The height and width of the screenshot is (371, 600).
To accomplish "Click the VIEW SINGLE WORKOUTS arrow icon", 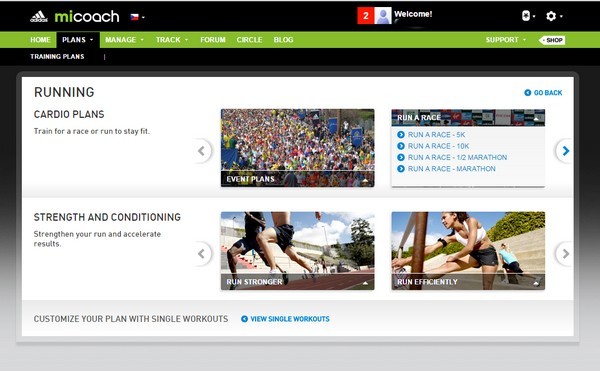I will pyautogui.click(x=244, y=319).
